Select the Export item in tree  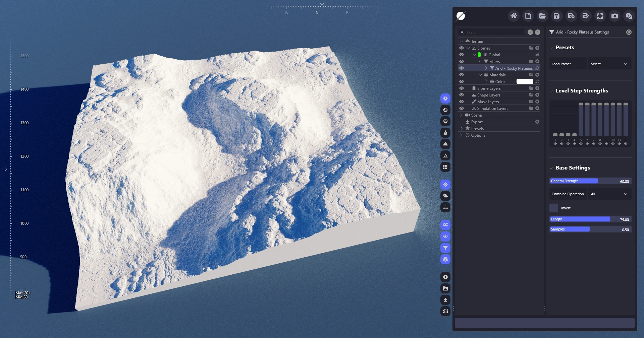[x=477, y=122]
